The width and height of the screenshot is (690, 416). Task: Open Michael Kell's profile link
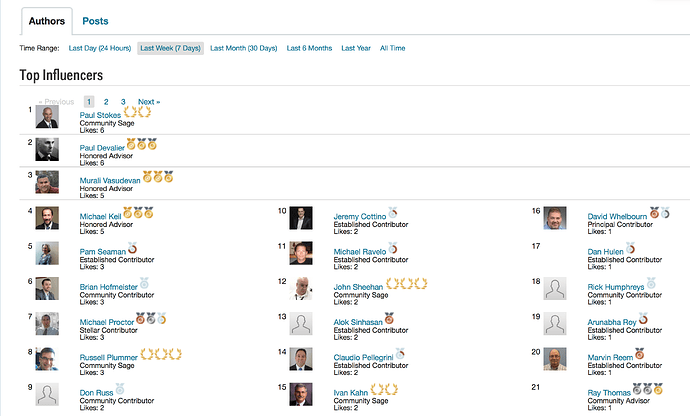100,216
